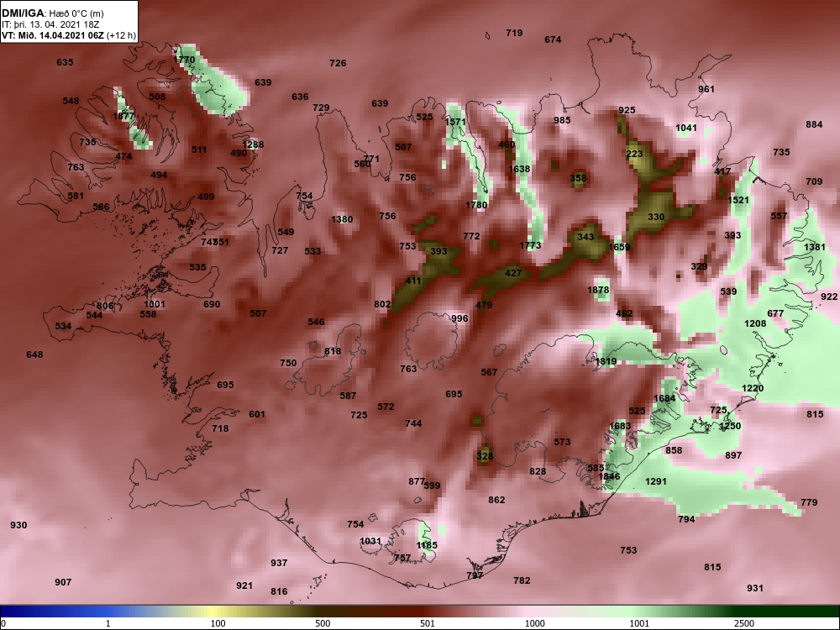Click the map value 862
The height and width of the screenshot is (630, 840).
pyautogui.click(x=496, y=500)
